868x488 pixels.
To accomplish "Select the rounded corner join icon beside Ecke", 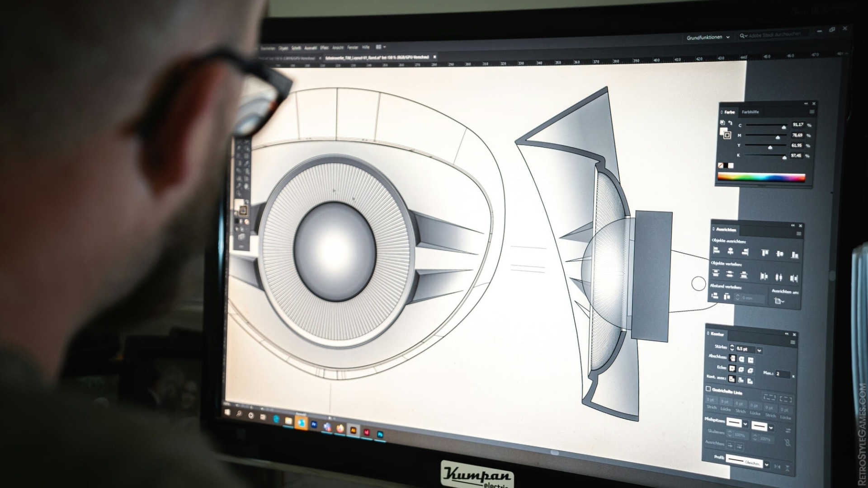I will [742, 370].
